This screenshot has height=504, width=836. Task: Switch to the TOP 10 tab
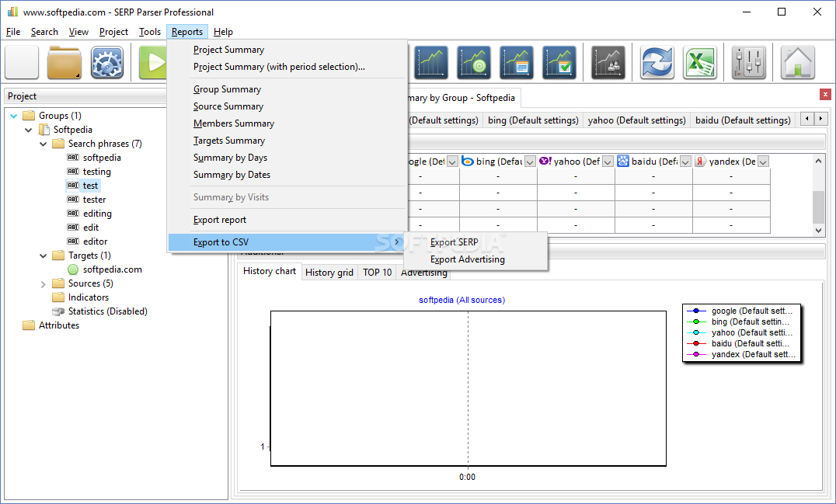click(x=378, y=273)
